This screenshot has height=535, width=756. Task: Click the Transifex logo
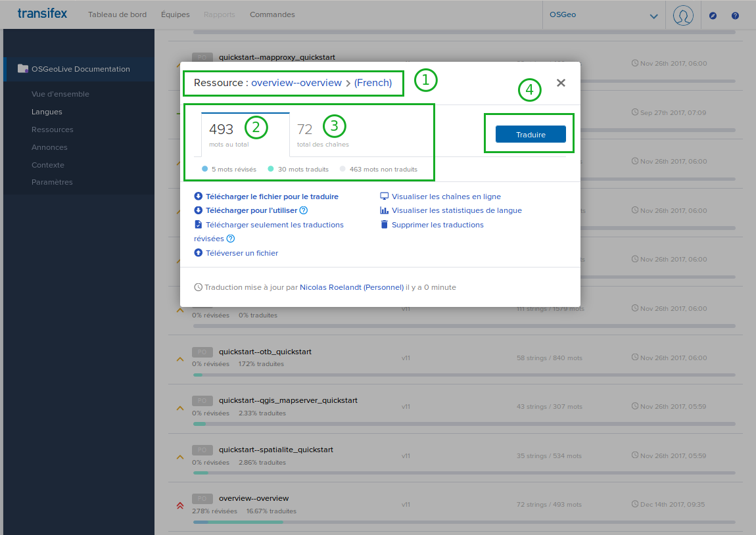click(42, 14)
